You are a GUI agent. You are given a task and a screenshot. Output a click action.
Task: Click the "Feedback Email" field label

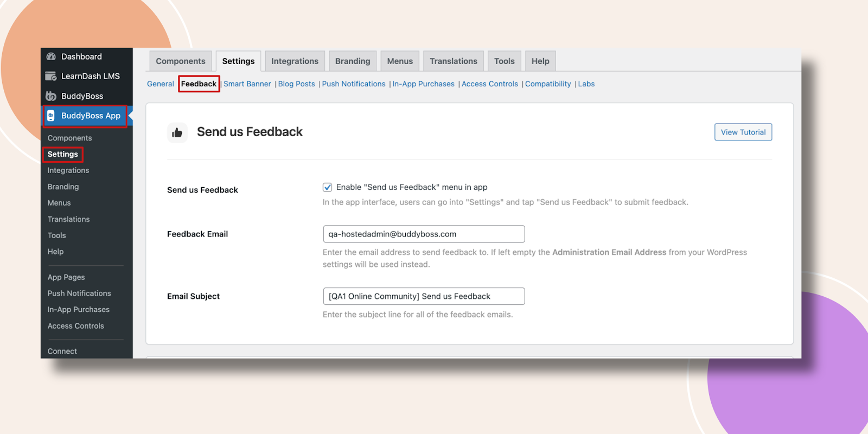pyautogui.click(x=197, y=234)
